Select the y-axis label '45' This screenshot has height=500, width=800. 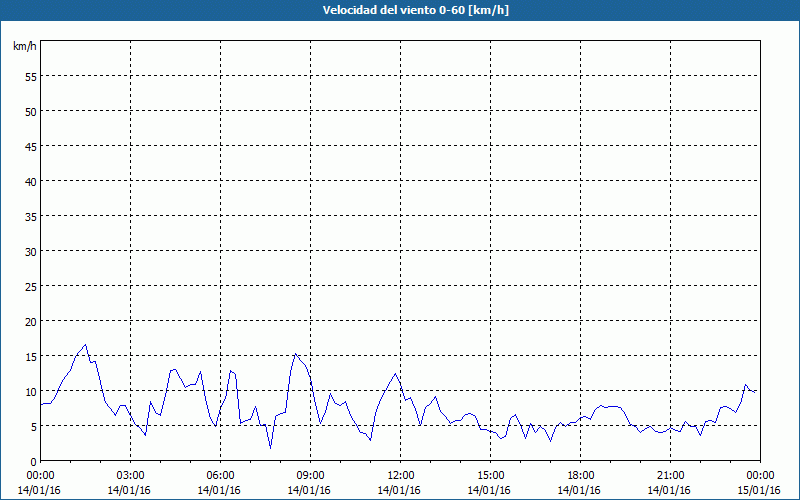pos(31,146)
